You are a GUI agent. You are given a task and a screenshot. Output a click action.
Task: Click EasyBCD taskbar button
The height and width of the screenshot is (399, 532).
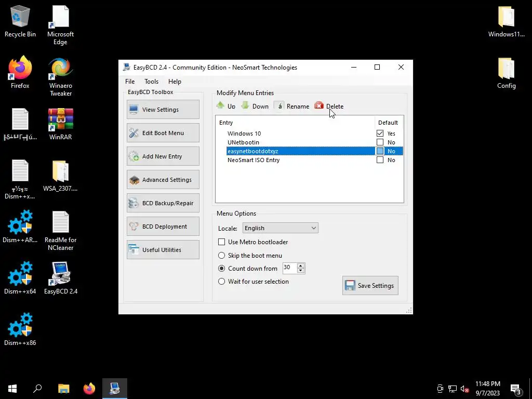115,389
